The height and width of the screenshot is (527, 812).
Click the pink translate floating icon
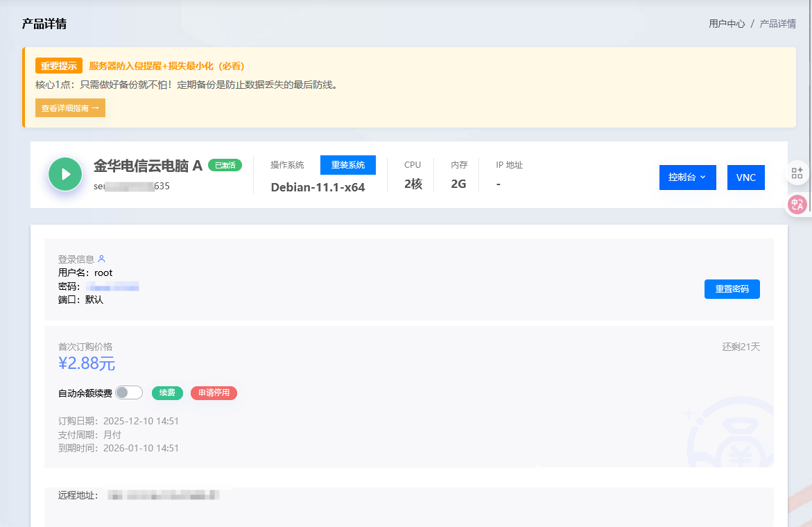[797, 204]
